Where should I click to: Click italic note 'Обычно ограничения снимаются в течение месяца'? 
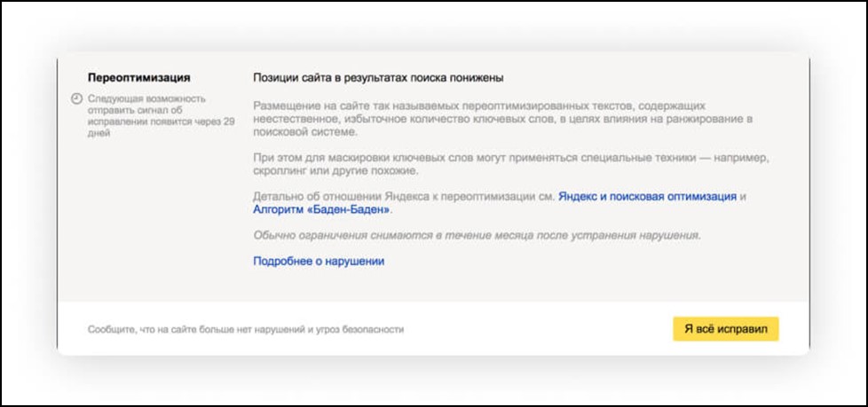pyautogui.click(x=477, y=236)
